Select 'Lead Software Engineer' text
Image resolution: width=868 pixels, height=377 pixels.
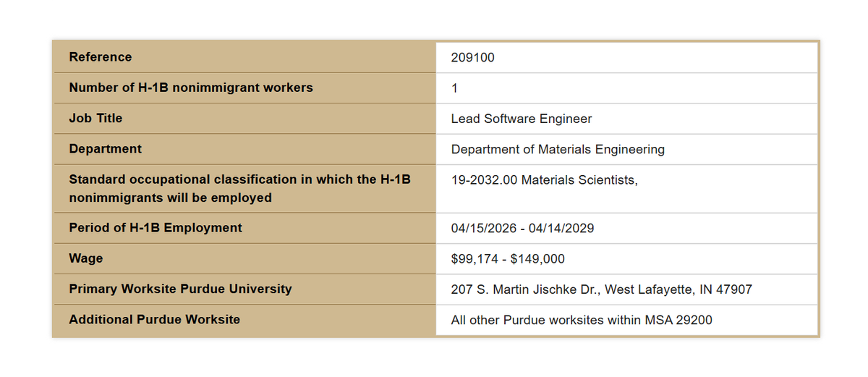[x=522, y=119]
